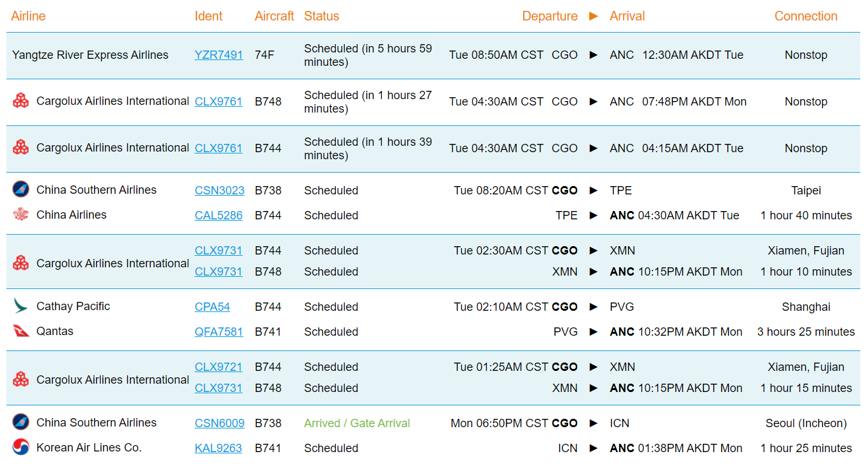Click the Aircraft column header
Viewport: 868px width, 470px height.
(x=274, y=16)
